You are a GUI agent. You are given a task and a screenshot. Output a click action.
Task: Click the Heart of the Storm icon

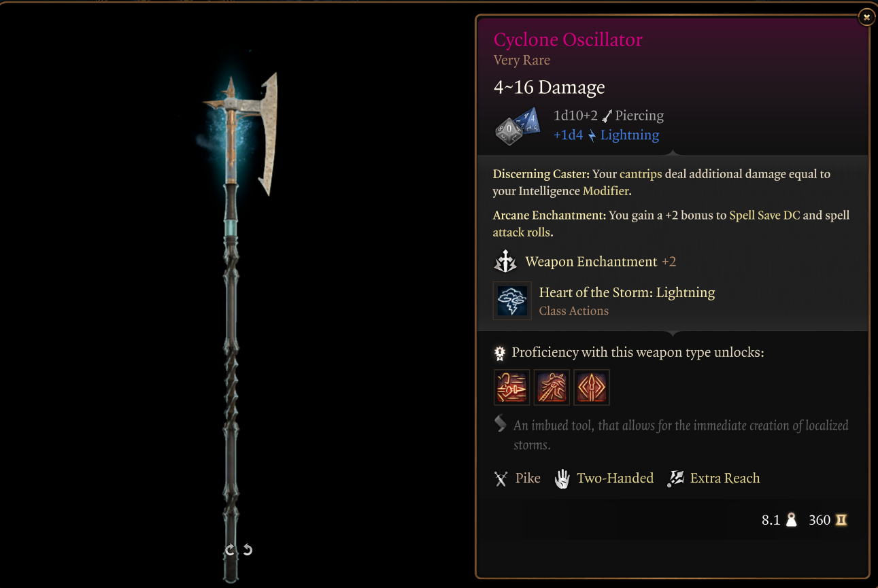(x=512, y=300)
